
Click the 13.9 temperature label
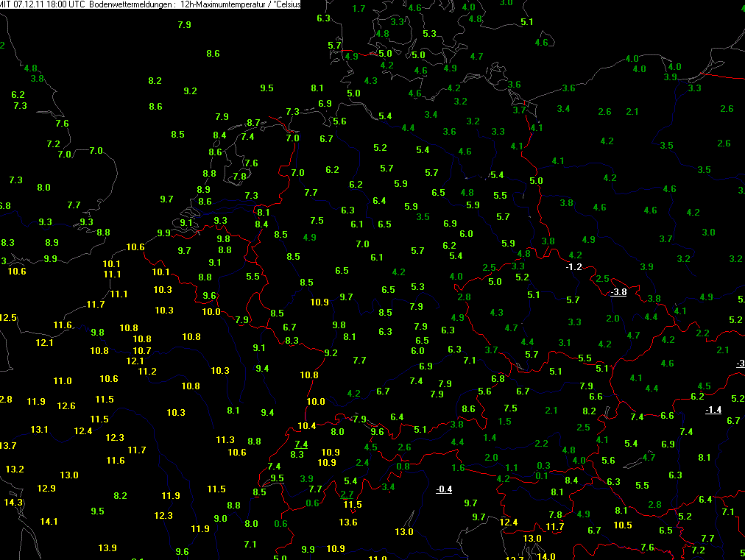(107, 548)
